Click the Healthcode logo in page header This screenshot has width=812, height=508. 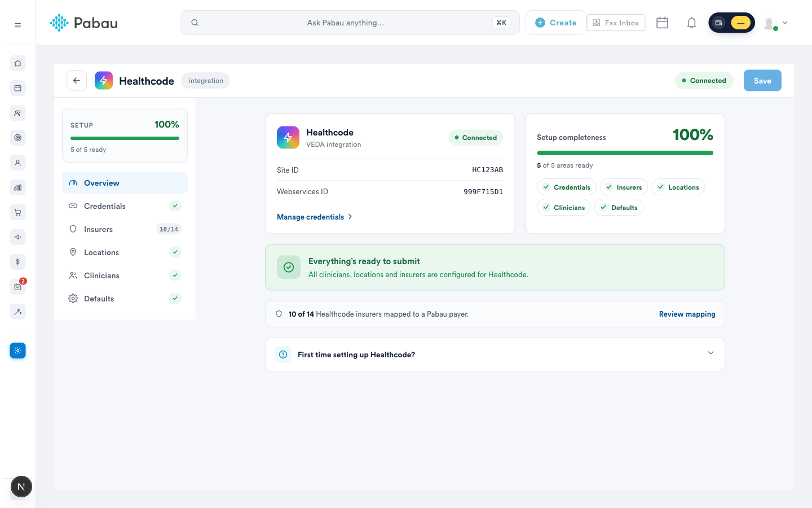coord(104,80)
